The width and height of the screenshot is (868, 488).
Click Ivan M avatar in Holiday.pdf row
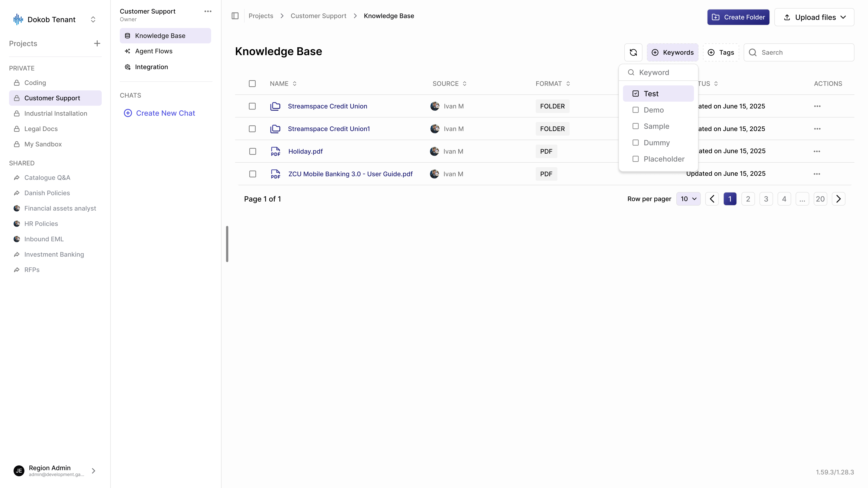(x=434, y=151)
